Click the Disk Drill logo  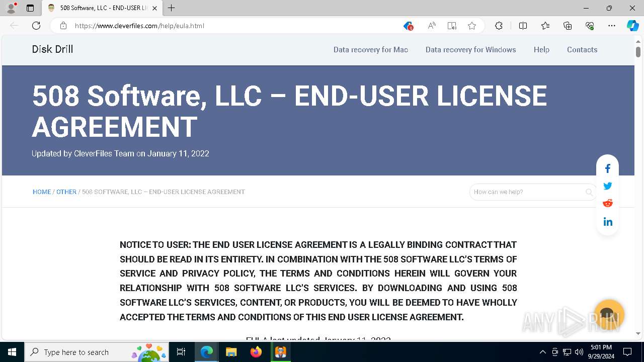point(52,49)
